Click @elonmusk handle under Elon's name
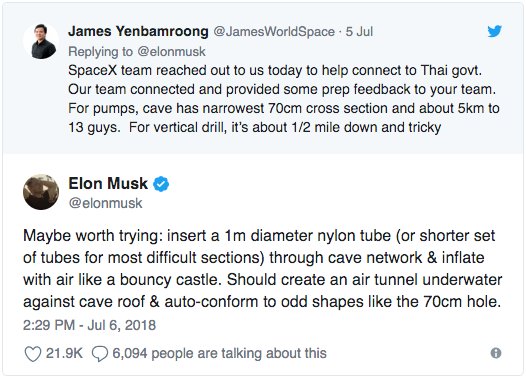The width and height of the screenshot is (526, 378). point(105,203)
